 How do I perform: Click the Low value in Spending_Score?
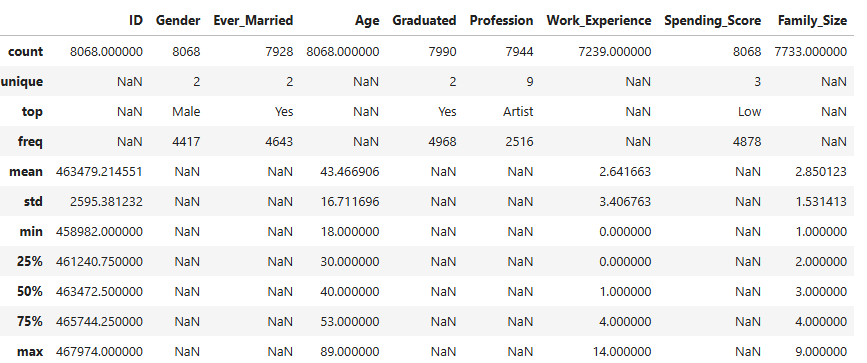tap(749, 112)
